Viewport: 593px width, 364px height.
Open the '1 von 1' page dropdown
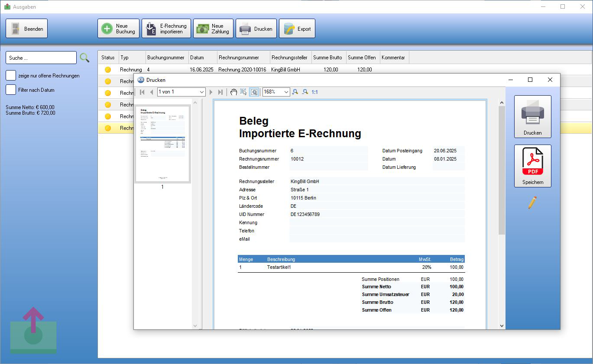click(202, 92)
